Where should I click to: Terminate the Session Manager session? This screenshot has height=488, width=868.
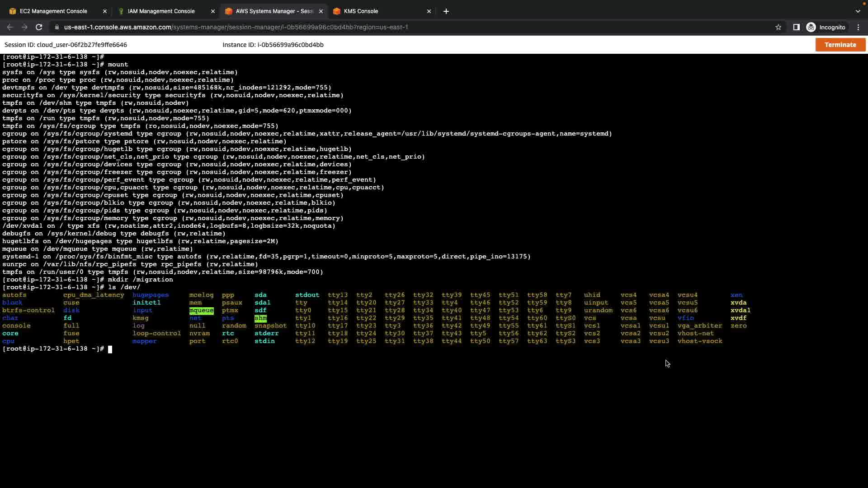(x=840, y=45)
